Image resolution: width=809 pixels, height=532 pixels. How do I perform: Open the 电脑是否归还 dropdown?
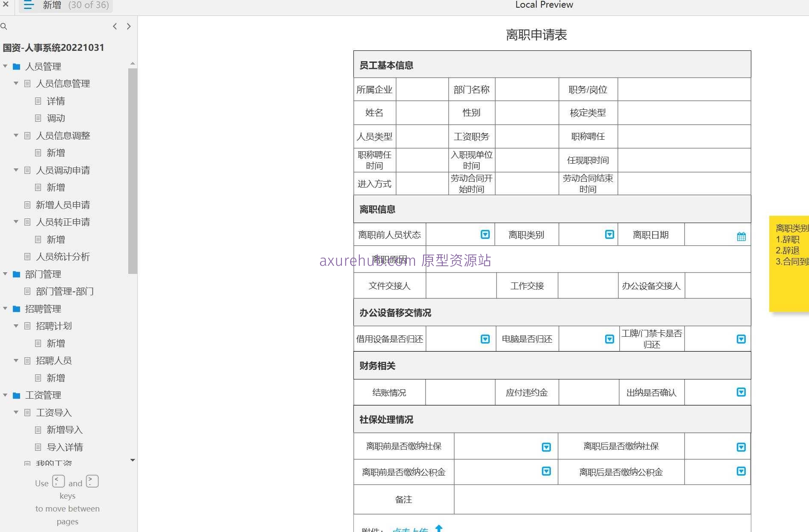pyautogui.click(x=609, y=338)
